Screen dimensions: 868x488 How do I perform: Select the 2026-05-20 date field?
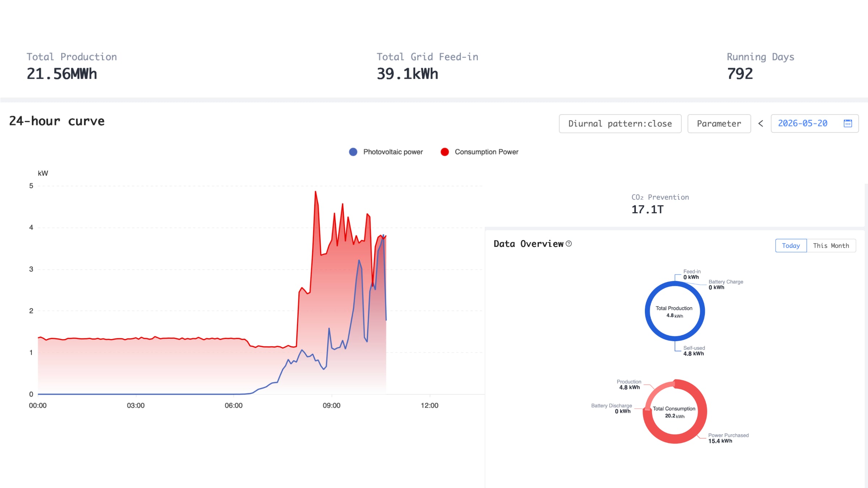815,124
